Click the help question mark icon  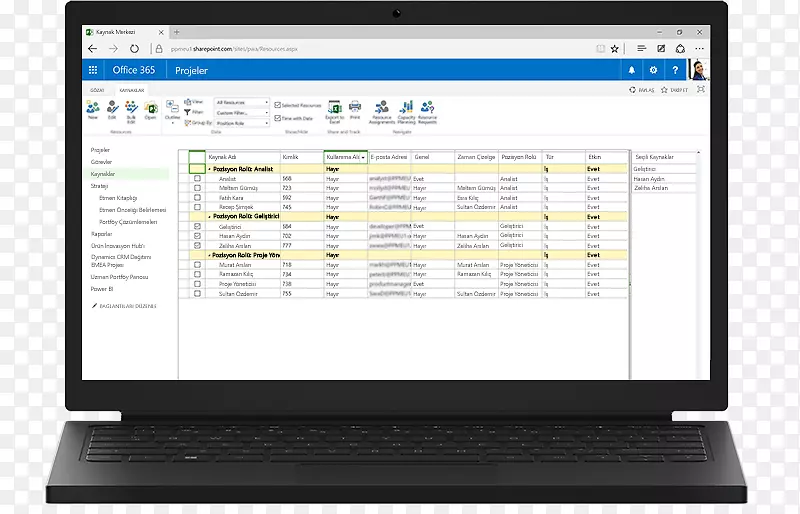click(675, 70)
